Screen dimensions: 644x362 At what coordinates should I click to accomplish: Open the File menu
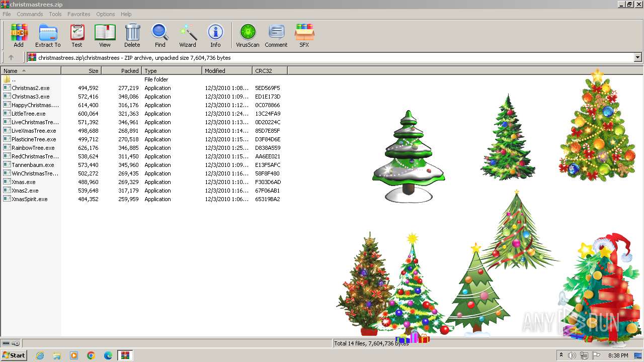click(x=7, y=14)
